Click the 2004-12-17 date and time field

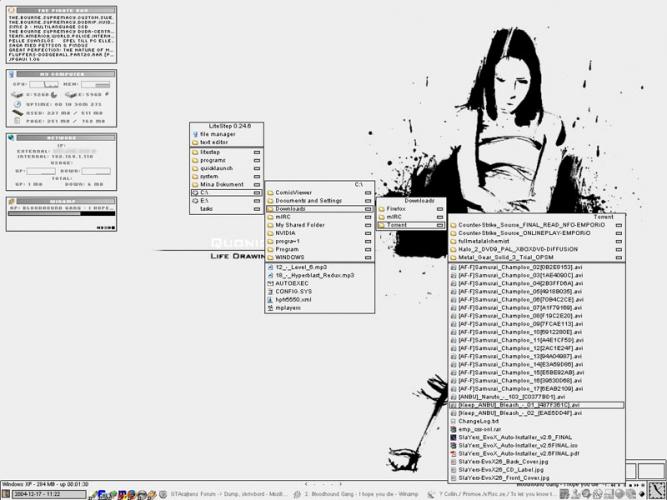(x=49, y=494)
